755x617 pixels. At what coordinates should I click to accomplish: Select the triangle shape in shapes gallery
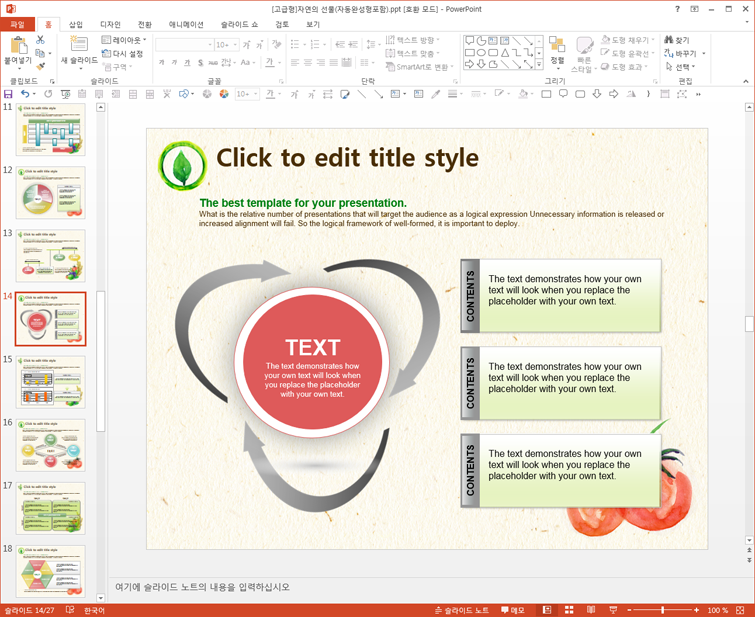505,53
